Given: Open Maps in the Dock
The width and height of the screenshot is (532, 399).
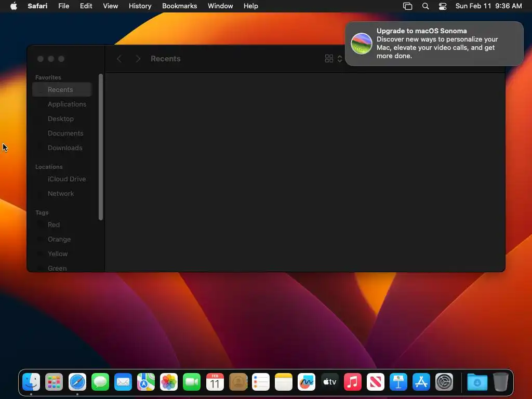Looking at the screenshot, I should coord(146,382).
